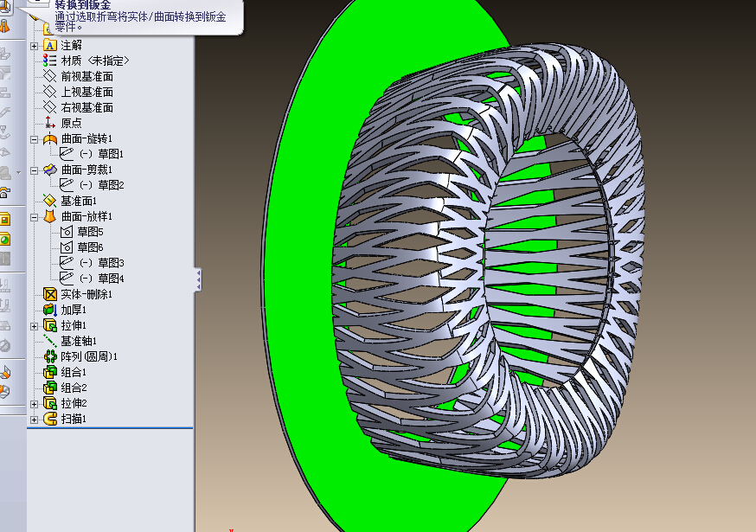756x532 pixels.
Task: Select the 实体-删除1 delete body feature
Action: click(x=78, y=294)
